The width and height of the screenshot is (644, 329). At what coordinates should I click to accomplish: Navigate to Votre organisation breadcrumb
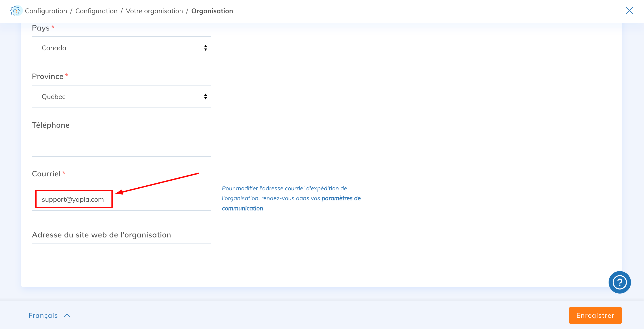154,11
